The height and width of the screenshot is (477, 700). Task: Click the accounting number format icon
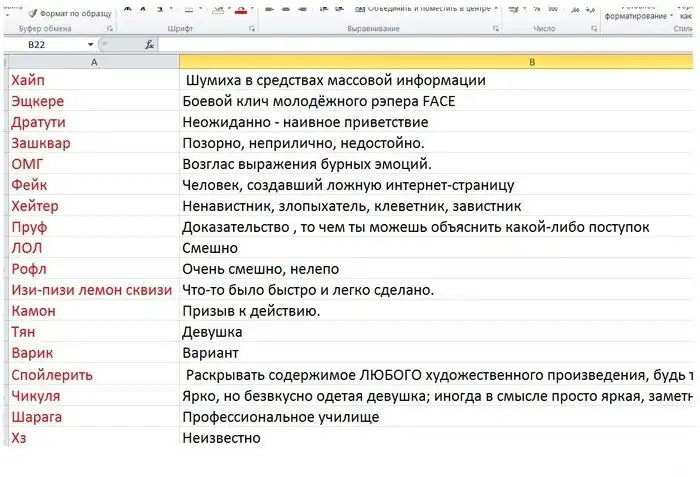tap(513, 10)
